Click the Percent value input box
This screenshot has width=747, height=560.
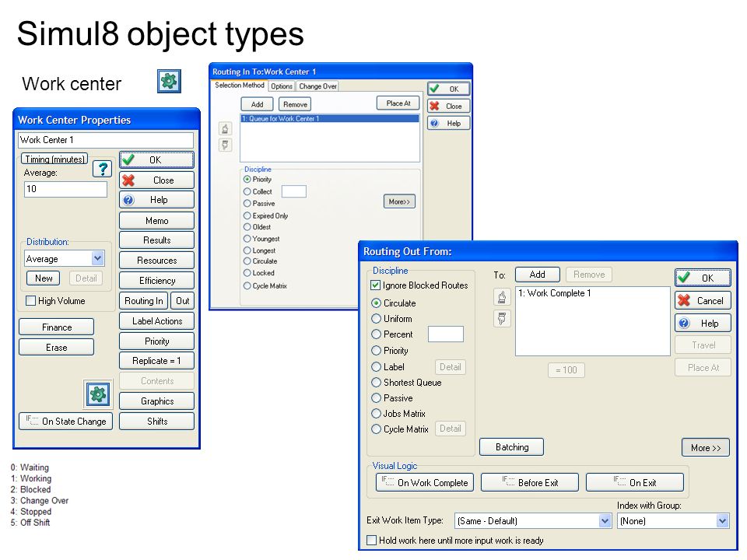pos(445,334)
